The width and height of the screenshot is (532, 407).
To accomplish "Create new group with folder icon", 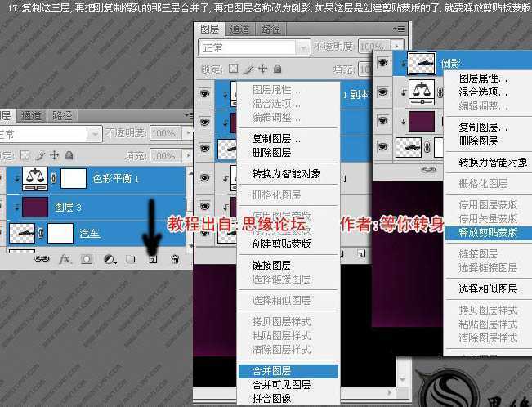I will point(131,259).
